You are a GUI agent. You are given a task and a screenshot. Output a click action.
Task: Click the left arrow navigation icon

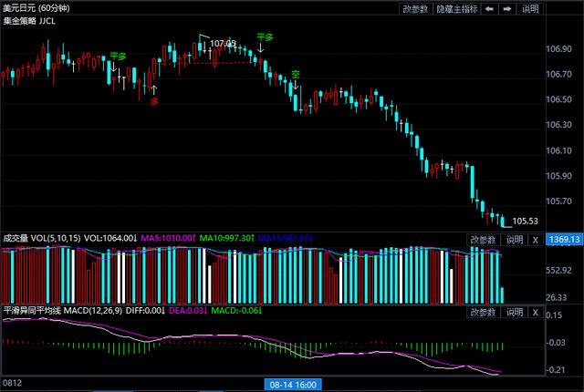(489, 8)
